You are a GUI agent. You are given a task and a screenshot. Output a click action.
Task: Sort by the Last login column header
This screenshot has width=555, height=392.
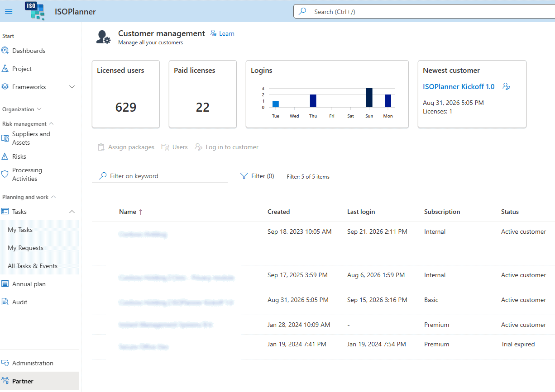click(x=361, y=212)
